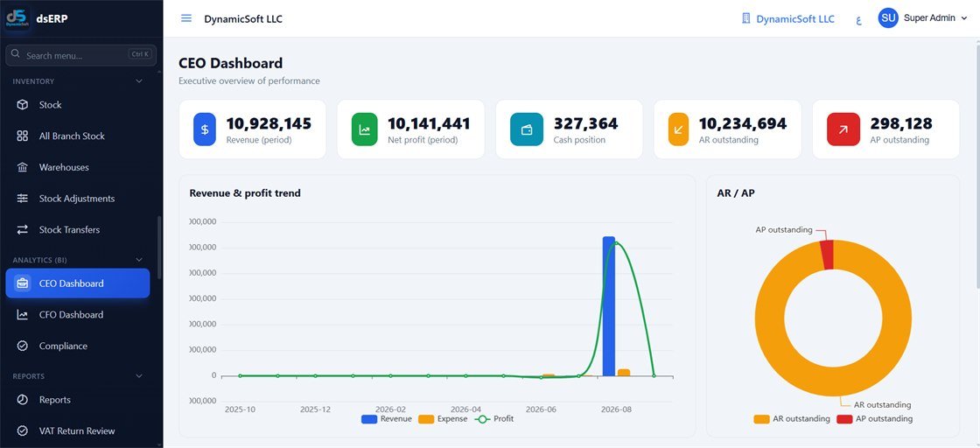Toggle the hamburger menu icon
Image resolution: width=980 pixels, height=448 pixels.
tap(186, 18)
